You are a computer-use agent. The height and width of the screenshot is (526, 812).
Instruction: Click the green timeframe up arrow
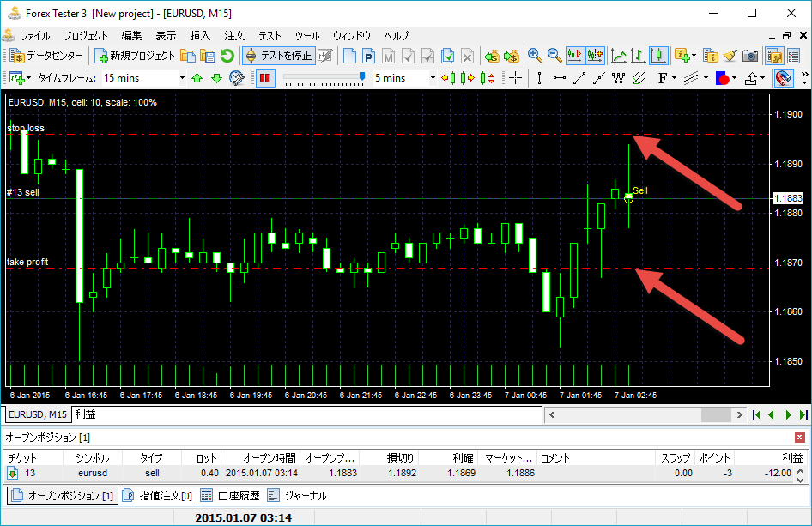point(197,78)
